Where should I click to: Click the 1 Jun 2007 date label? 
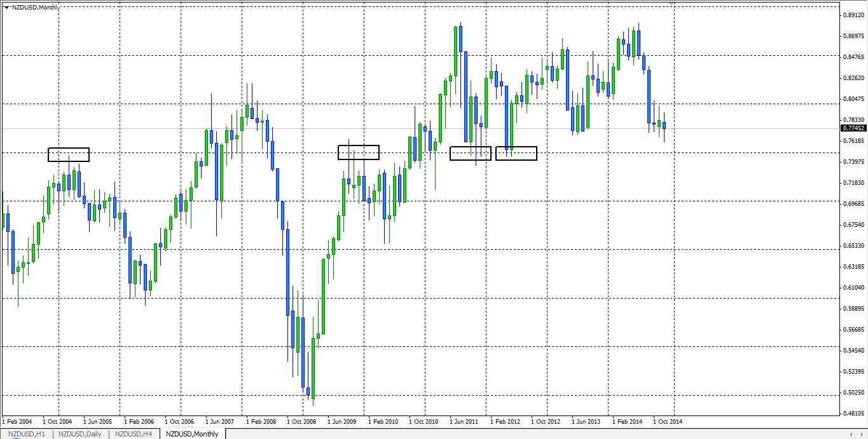pos(220,421)
